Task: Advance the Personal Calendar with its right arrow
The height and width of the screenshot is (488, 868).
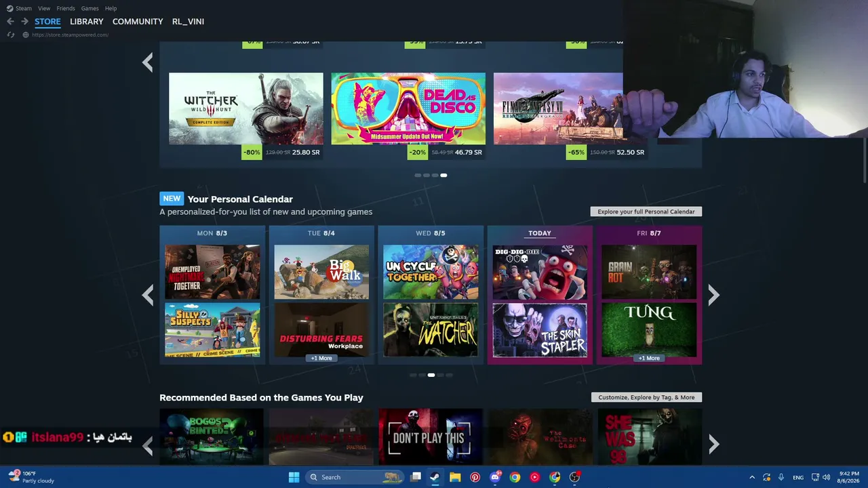Action: coord(713,295)
